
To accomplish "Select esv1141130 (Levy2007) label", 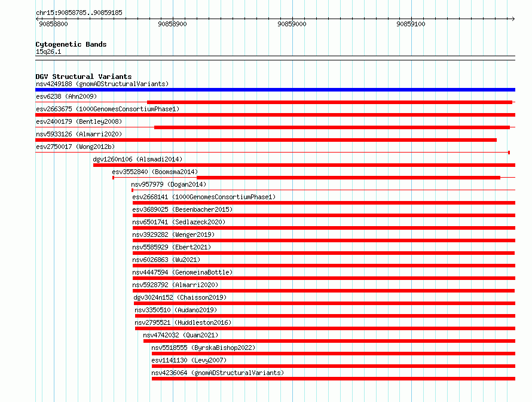I will 189,360.
